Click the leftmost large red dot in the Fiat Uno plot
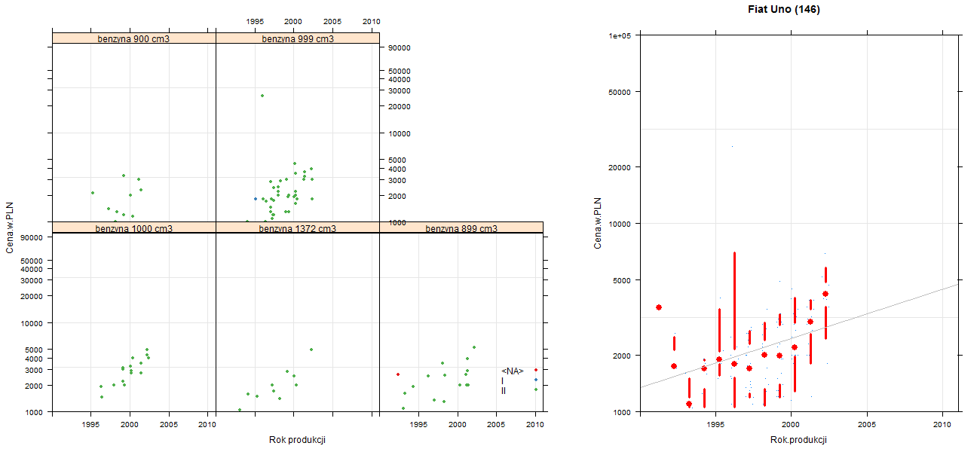This screenshot has height=452, width=980. tap(659, 307)
